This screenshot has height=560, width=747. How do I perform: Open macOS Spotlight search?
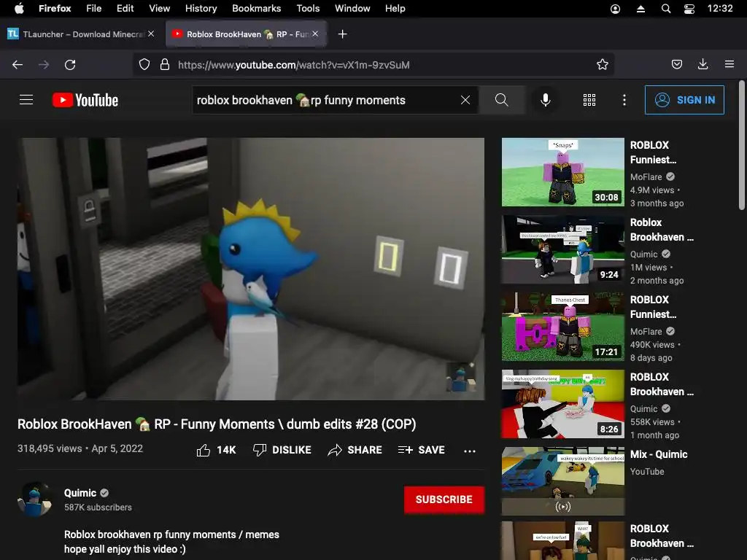coord(666,9)
